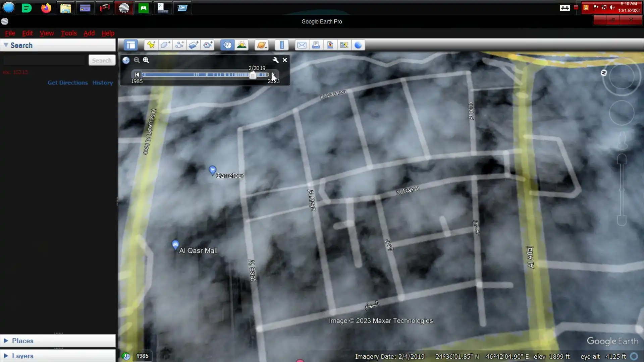Open the Tools menu
The height and width of the screenshot is (362, 644).
pyautogui.click(x=69, y=33)
